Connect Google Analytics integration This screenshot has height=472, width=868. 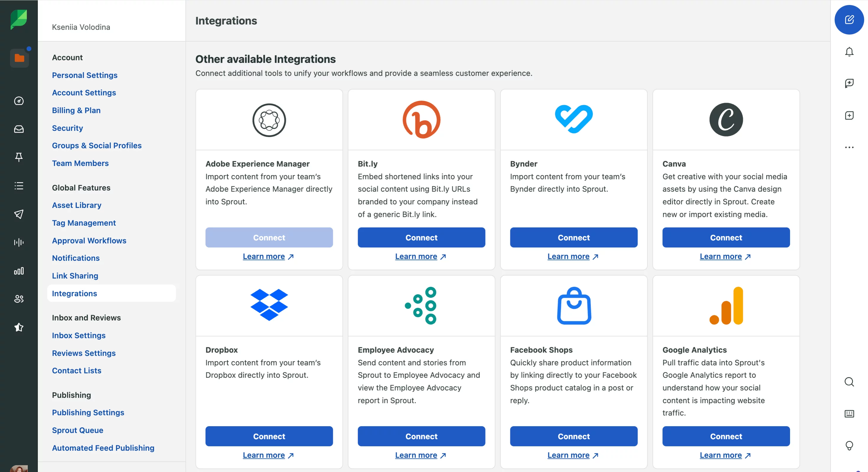click(726, 436)
